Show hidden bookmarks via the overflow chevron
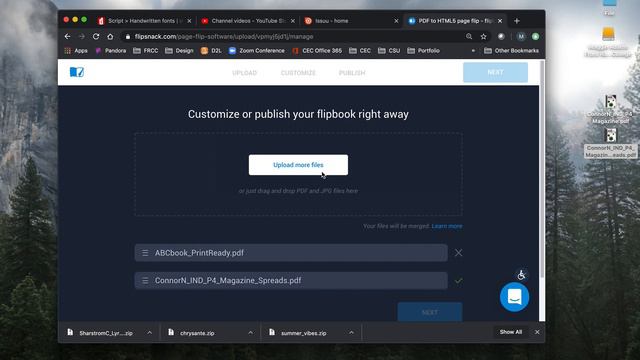 point(473,51)
